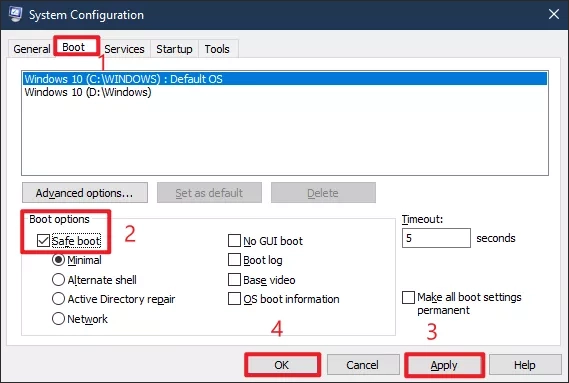The height and width of the screenshot is (383, 569).
Task: Open the Tools tab
Action: point(217,49)
